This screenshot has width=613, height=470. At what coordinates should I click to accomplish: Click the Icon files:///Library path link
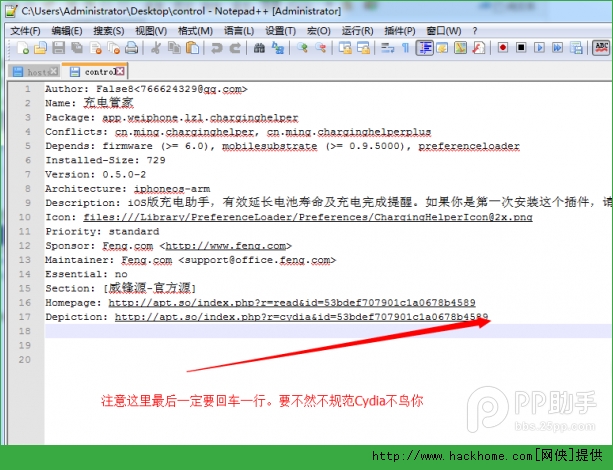tap(308, 217)
